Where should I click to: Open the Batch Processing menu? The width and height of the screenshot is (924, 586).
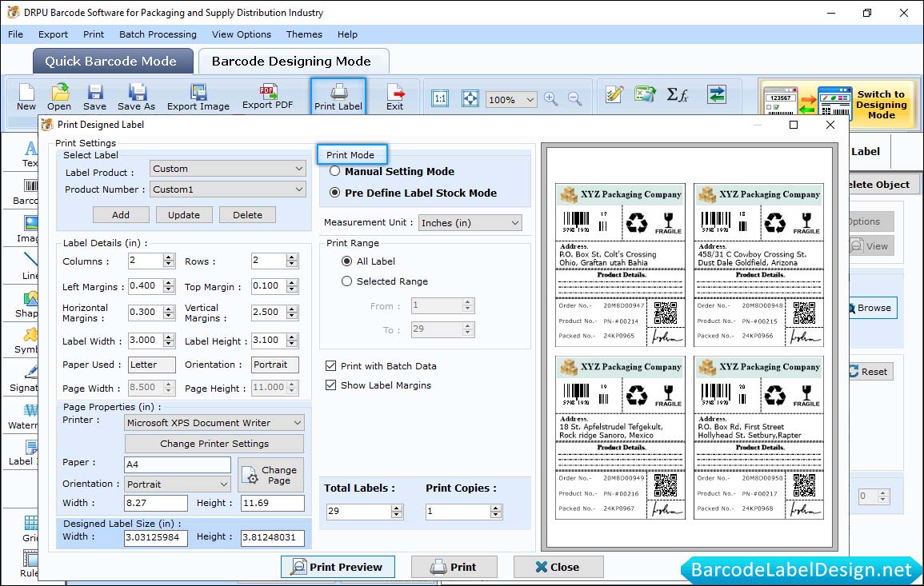click(158, 34)
